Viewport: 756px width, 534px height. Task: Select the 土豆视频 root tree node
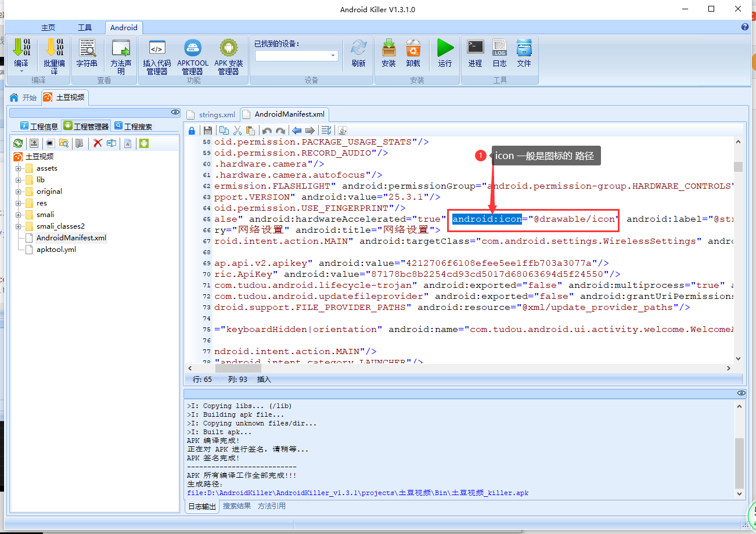tap(39, 157)
